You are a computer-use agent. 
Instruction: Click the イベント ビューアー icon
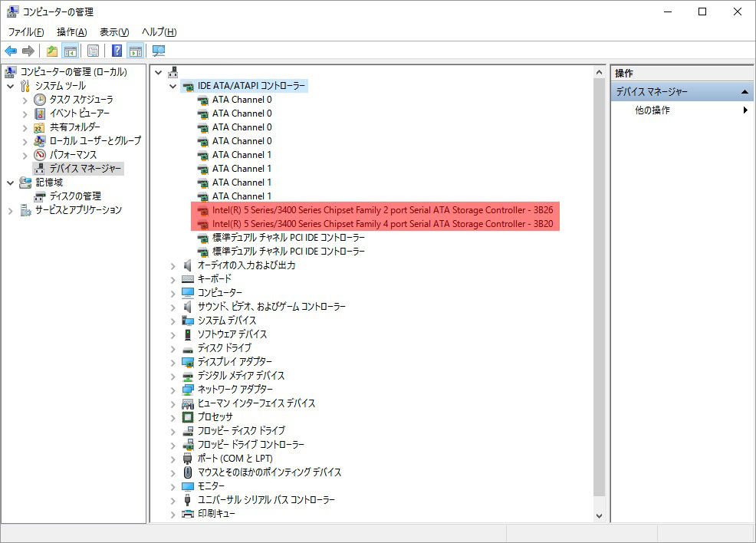[40, 114]
